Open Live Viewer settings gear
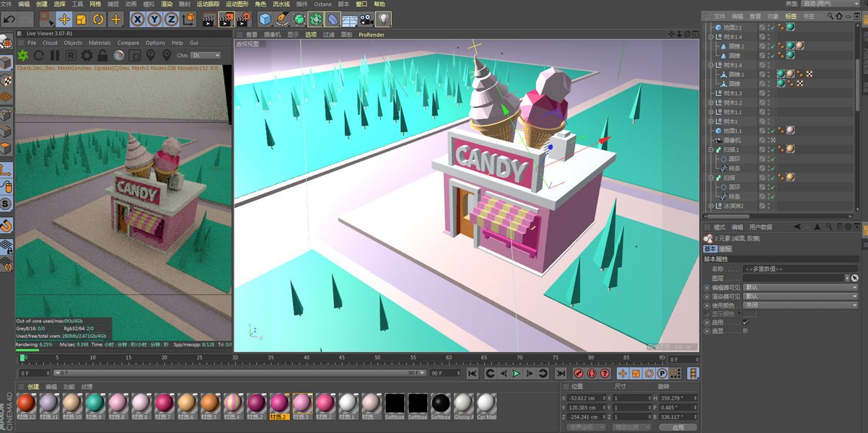The image size is (868, 433). pos(87,55)
